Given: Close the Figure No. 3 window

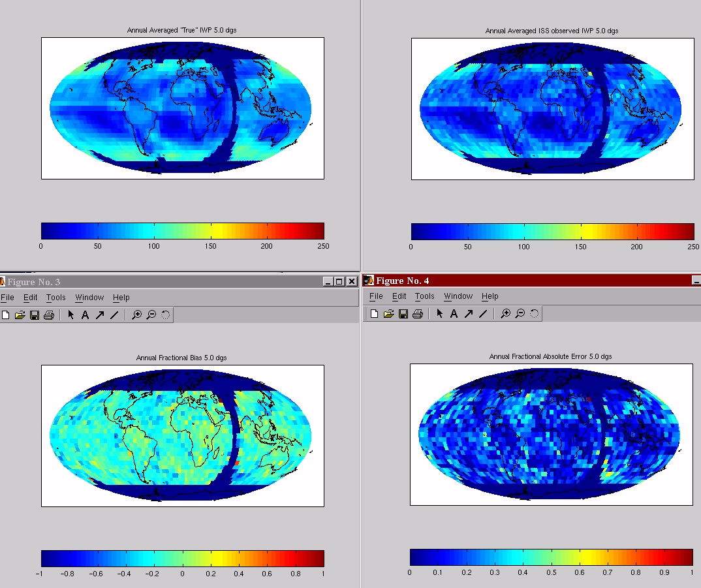Looking at the screenshot, I should click(352, 282).
